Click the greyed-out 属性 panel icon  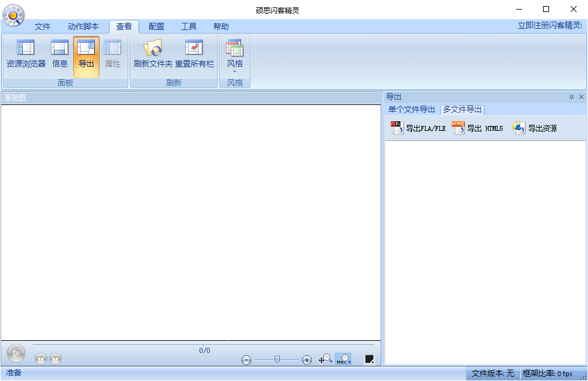(x=113, y=55)
